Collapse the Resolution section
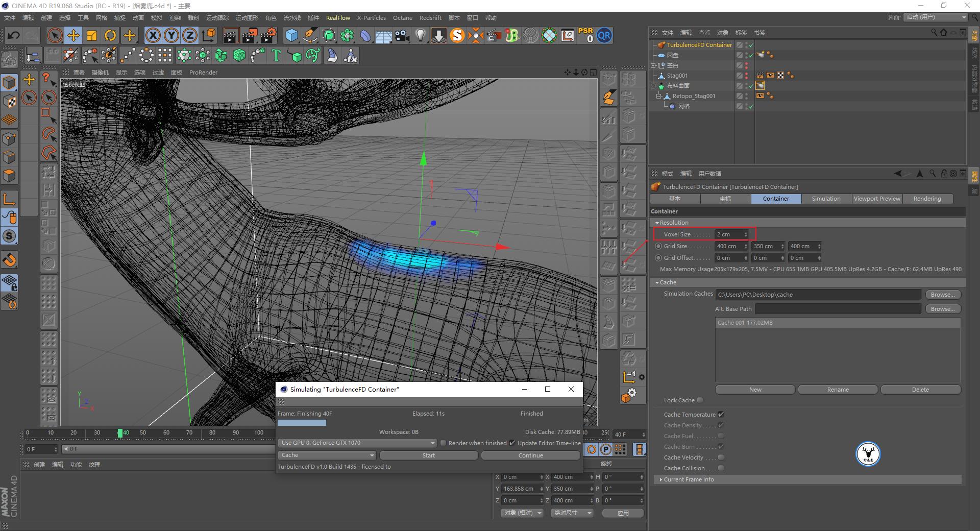980x531 pixels. (x=657, y=223)
